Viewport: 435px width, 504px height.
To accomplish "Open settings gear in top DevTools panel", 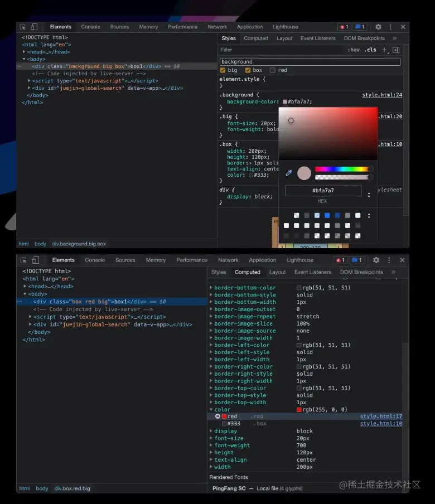I will coord(379,27).
